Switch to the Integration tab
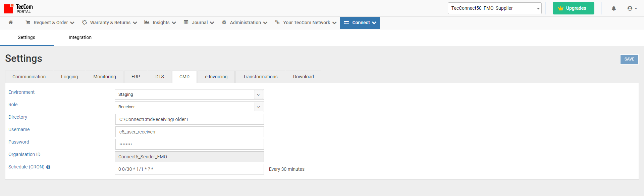 pos(80,37)
